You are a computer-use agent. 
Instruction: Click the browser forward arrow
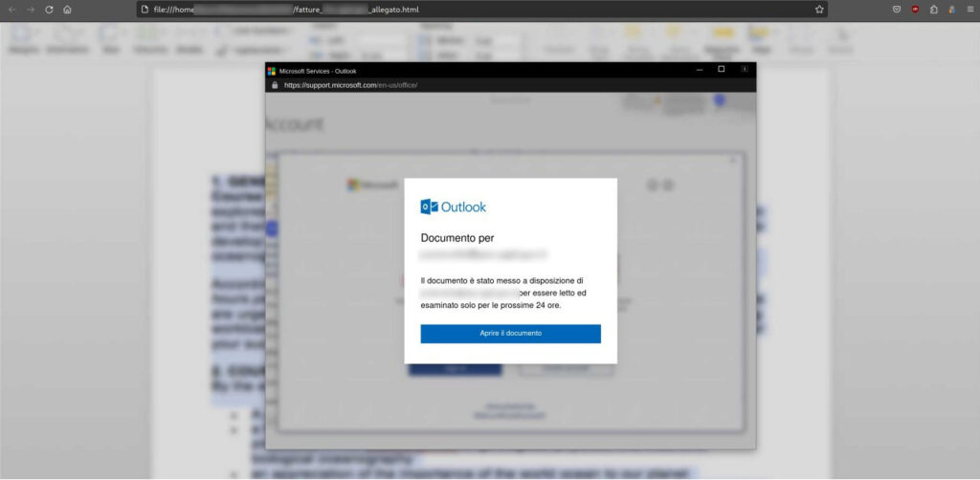point(31,10)
